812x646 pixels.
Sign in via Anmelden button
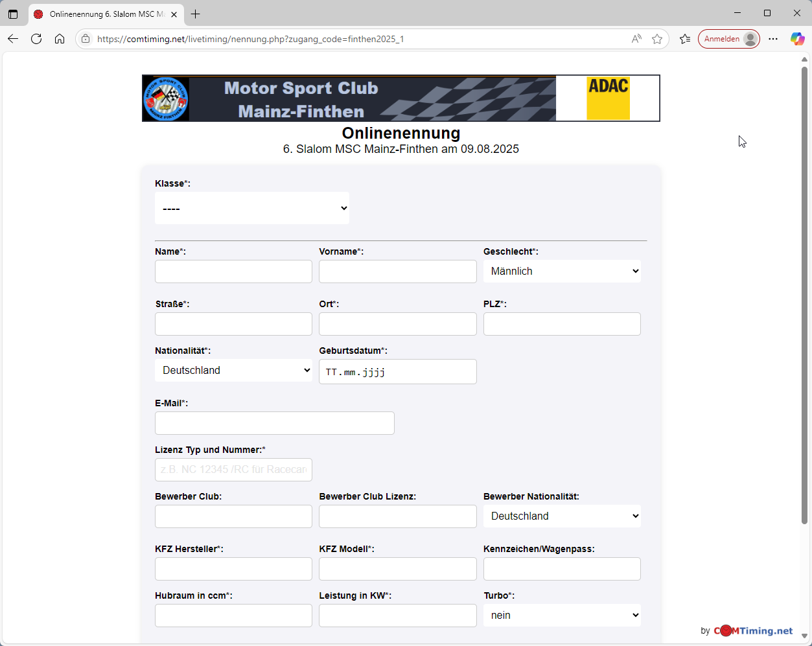pos(729,39)
